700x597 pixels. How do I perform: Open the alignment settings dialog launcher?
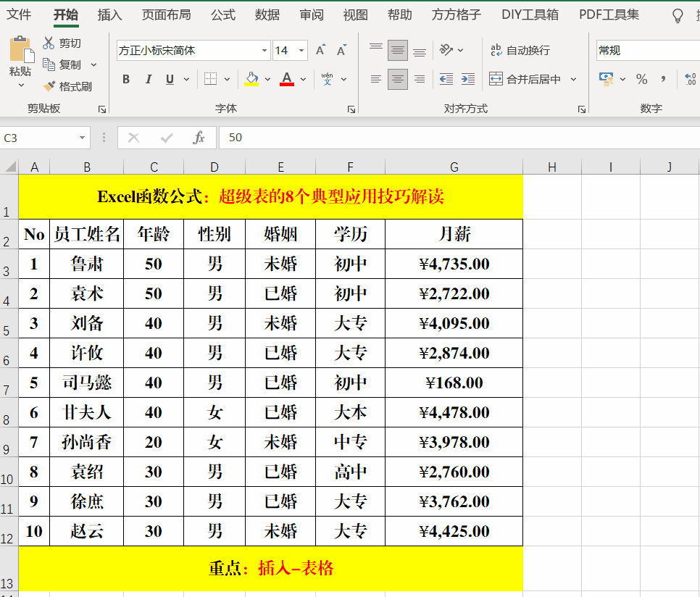pyautogui.click(x=581, y=109)
